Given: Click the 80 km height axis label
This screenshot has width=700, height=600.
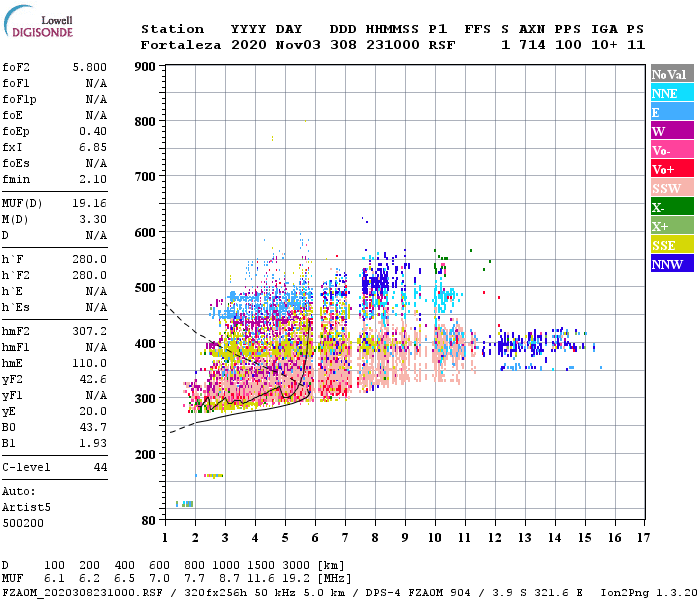Looking at the screenshot, I should [x=148, y=521].
